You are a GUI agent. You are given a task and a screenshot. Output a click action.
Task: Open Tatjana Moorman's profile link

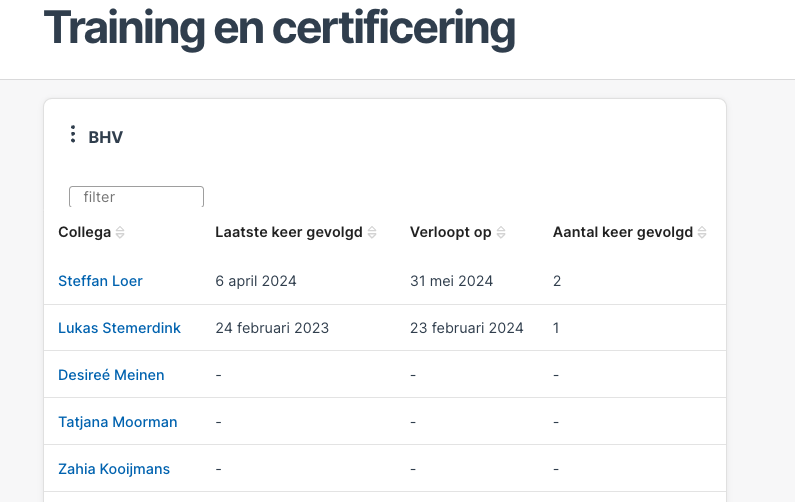click(x=117, y=422)
